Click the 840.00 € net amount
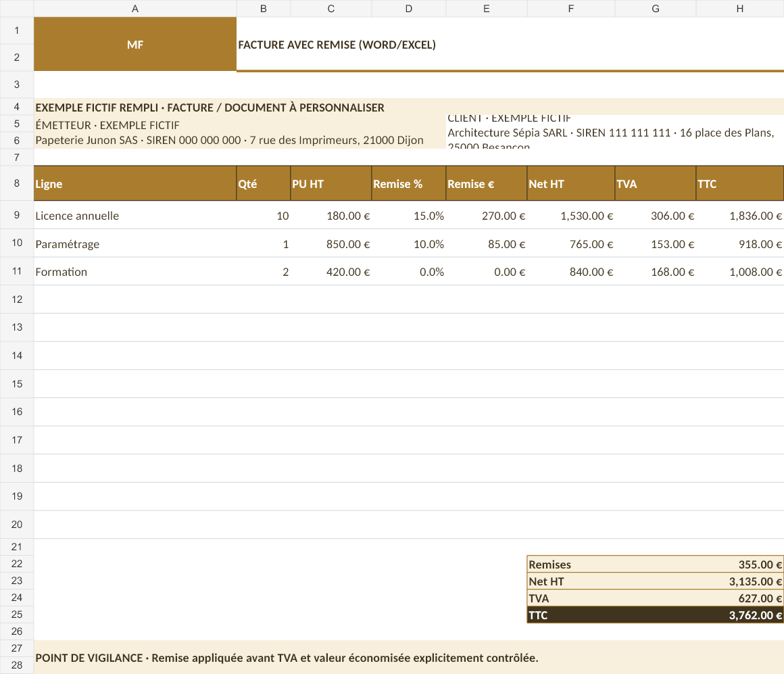 (x=571, y=272)
